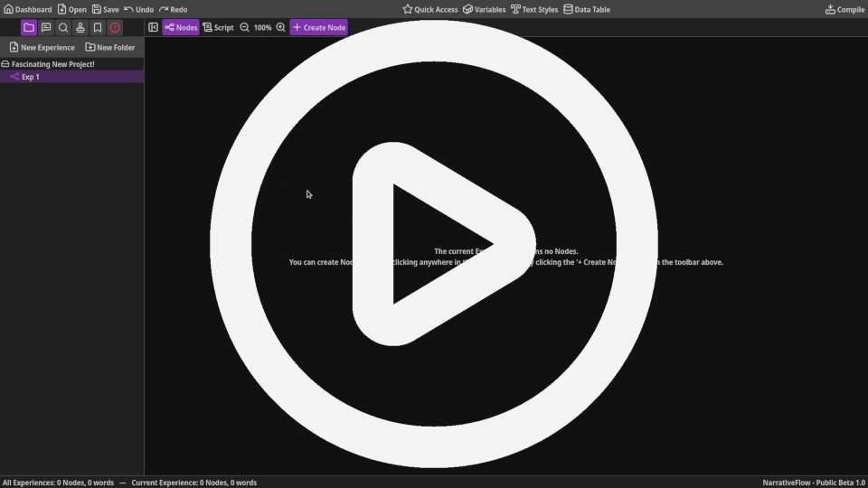Viewport: 868px width, 488px height.
Task: Click the 100% zoom level label
Action: 262,28
